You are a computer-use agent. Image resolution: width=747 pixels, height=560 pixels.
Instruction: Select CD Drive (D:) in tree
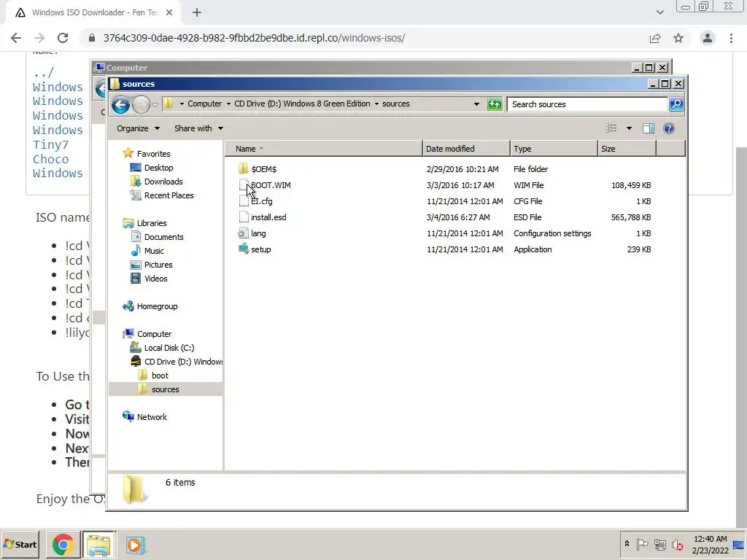(183, 362)
